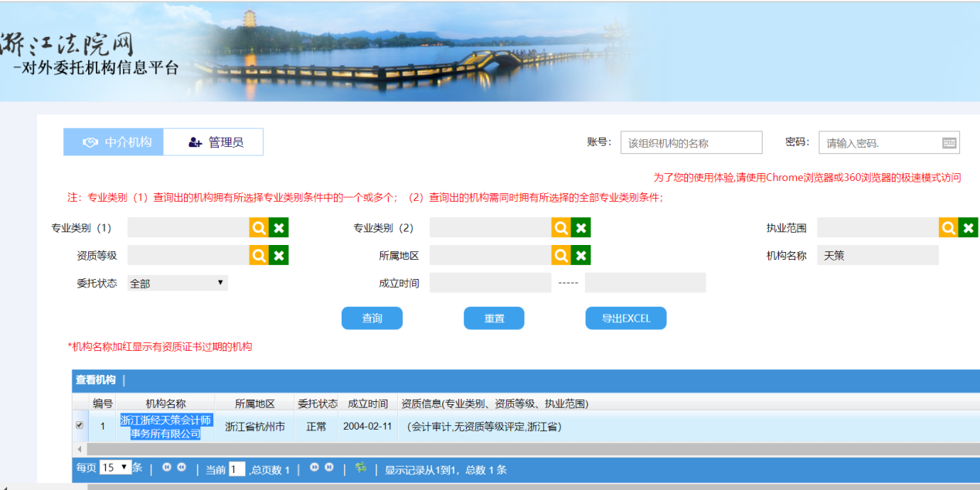The height and width of the screenshot is (490, 980).
Task: Clear the 专业类别 (2) field with green X
Action: tap(581, 227)
